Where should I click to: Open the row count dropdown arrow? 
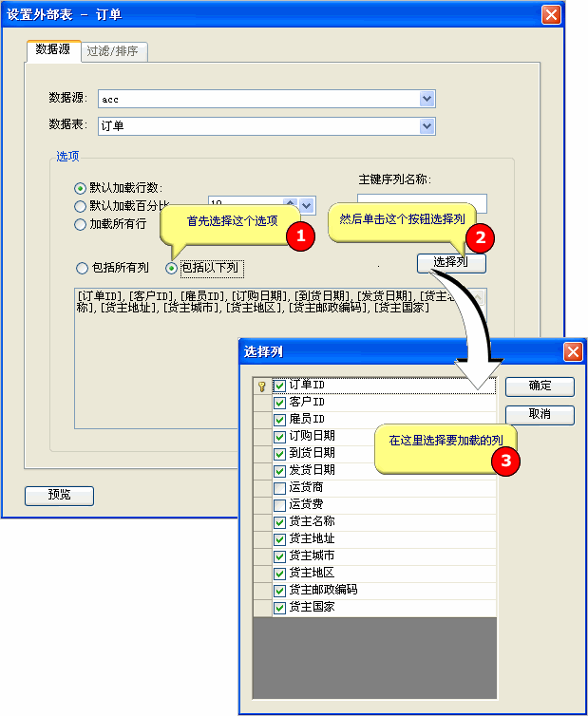[x=306, y=204]
